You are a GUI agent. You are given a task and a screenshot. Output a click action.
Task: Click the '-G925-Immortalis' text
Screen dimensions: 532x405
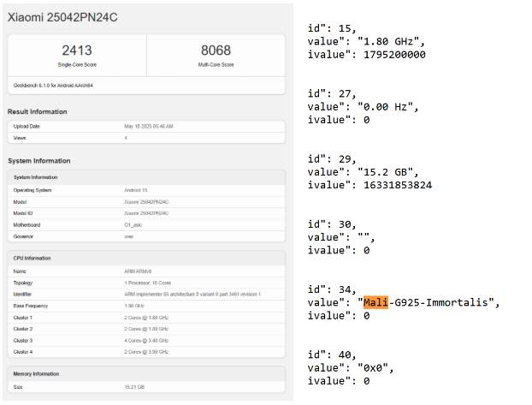pos(438,302)
